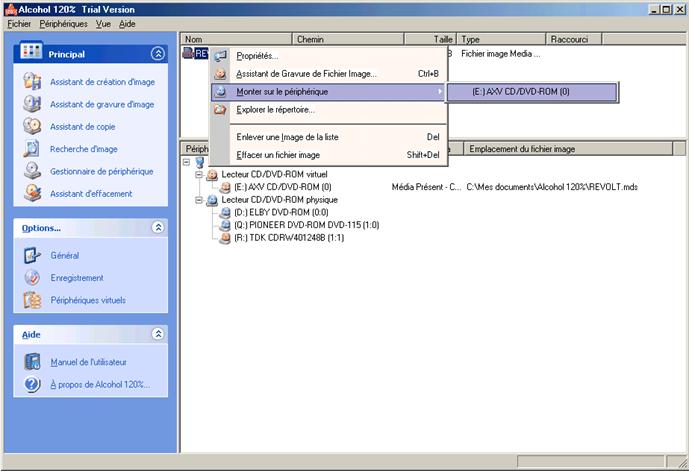Collapse the virtual CD/DVD-ROM drive node
The image size is (689, 471).
click(x=199, y=175)
